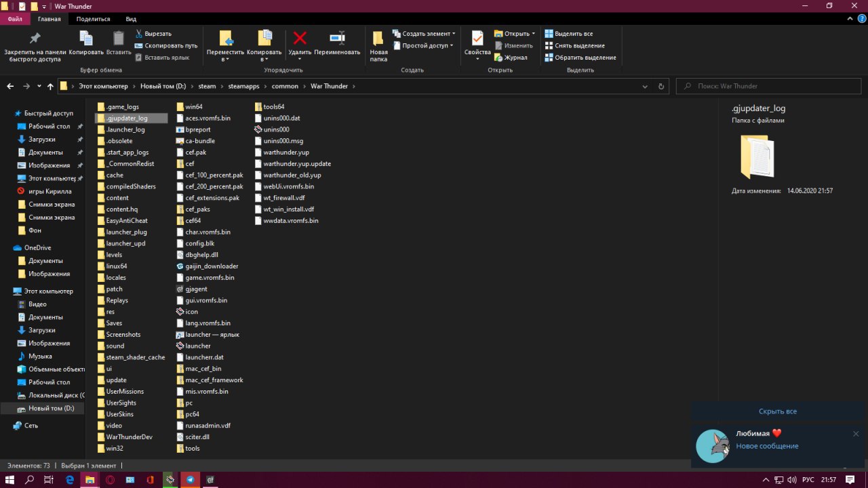The image size is (868, 488).
Task: Click the Refresh button in address bar
Action: [x=661, y=86]
